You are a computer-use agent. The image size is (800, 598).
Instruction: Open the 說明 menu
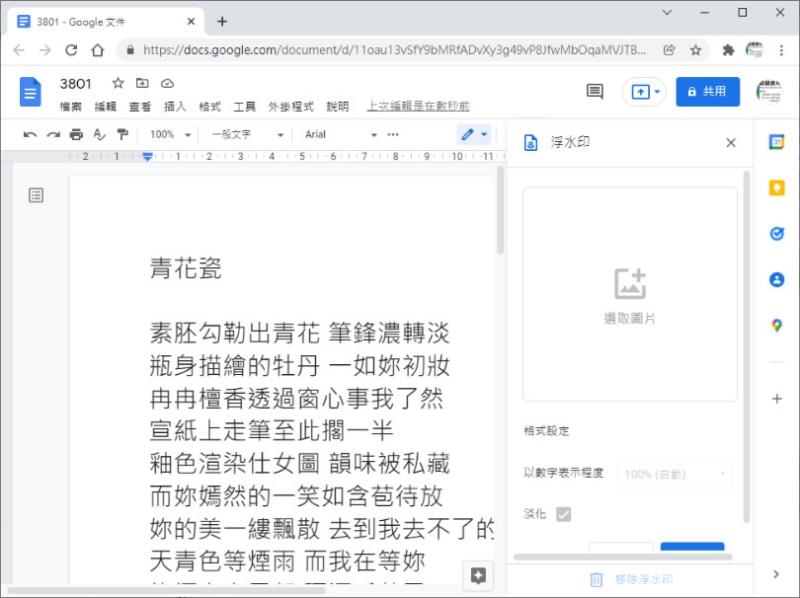coord(337,107)
